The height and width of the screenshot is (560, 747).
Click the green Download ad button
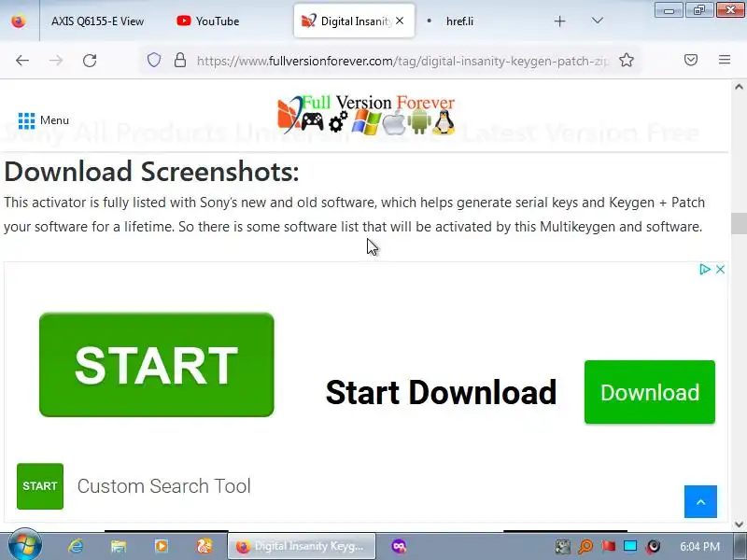(650, 392)
